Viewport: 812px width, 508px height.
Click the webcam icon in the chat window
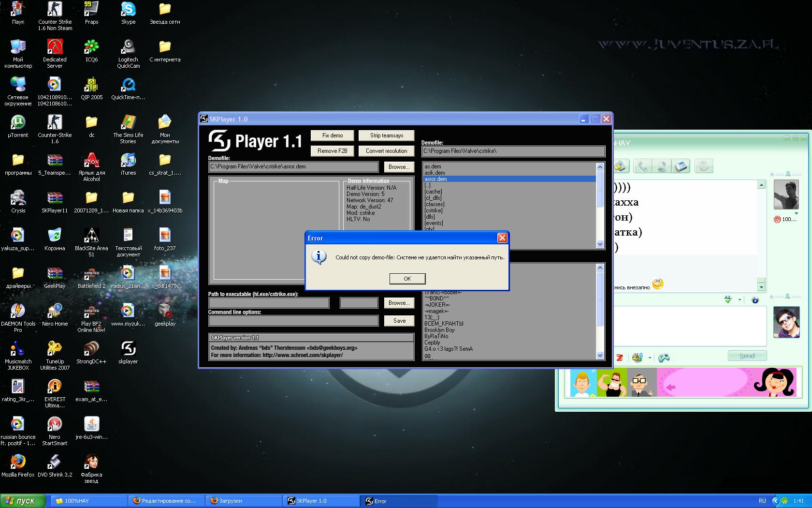662,166
